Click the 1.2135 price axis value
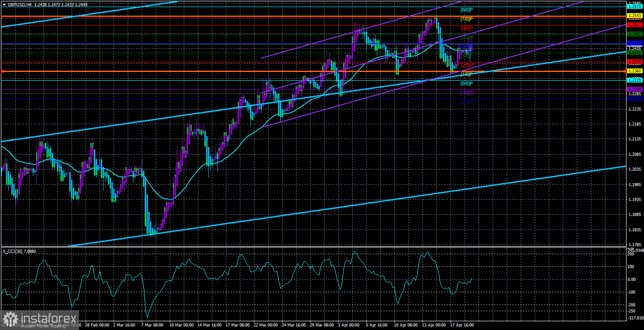Image resolution: width=644 pixels, height=330 pixels. click(635, 139)
